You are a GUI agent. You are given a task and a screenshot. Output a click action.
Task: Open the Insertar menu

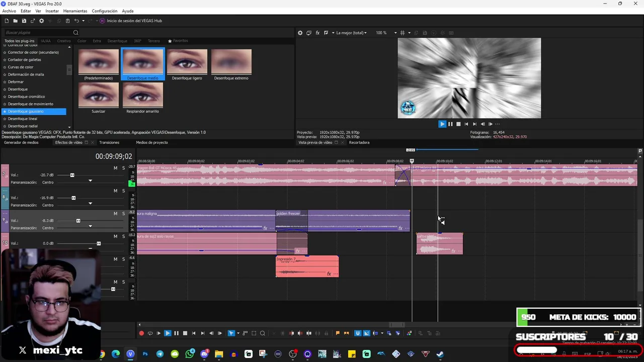click(x=52, y=11)
